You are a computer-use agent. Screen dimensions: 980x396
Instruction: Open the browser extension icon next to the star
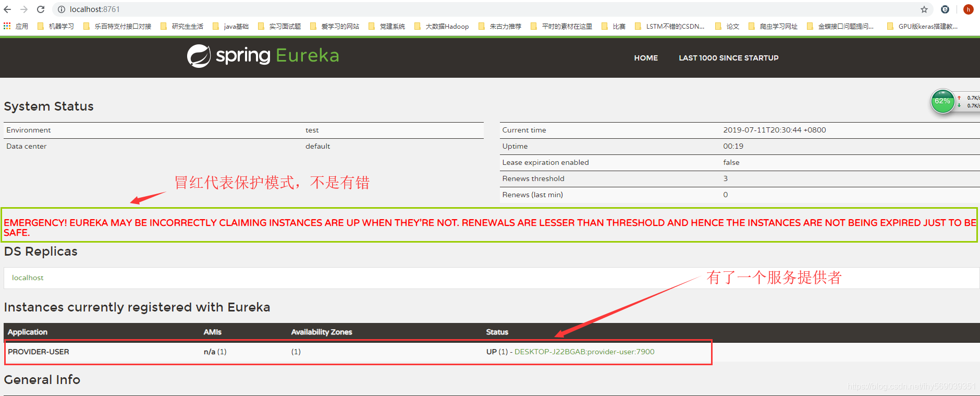[945, 9]
